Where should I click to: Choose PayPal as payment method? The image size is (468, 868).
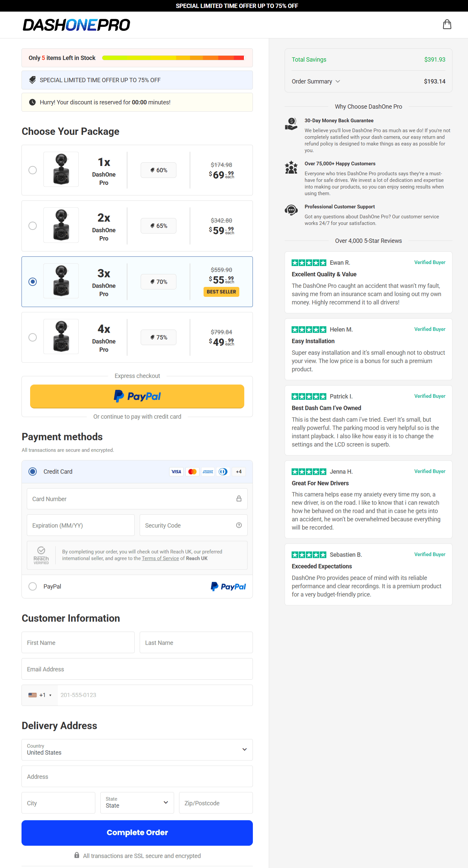pyautogui.click(x=33, y=586)
